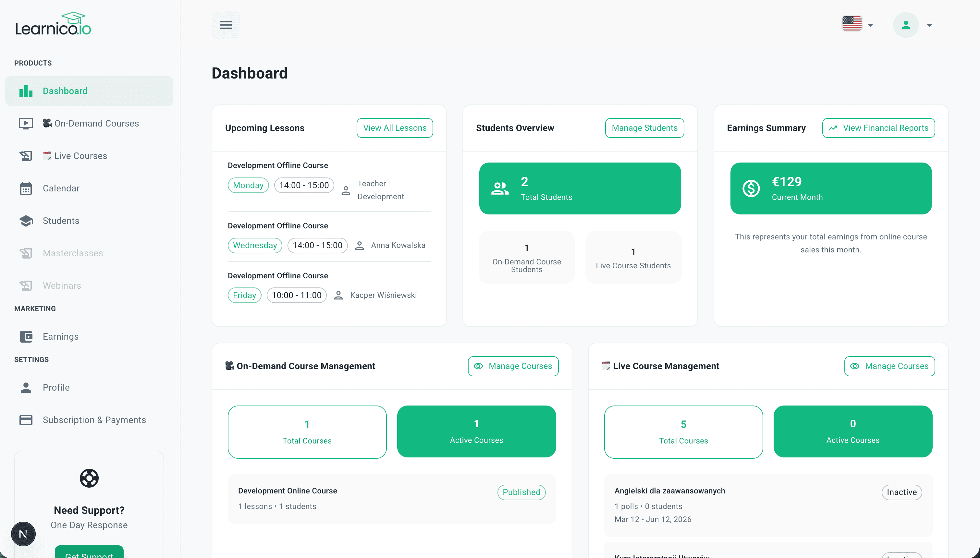Click the lifebuoy support icon
Viewport: 980px width, 558px height.
89,478
